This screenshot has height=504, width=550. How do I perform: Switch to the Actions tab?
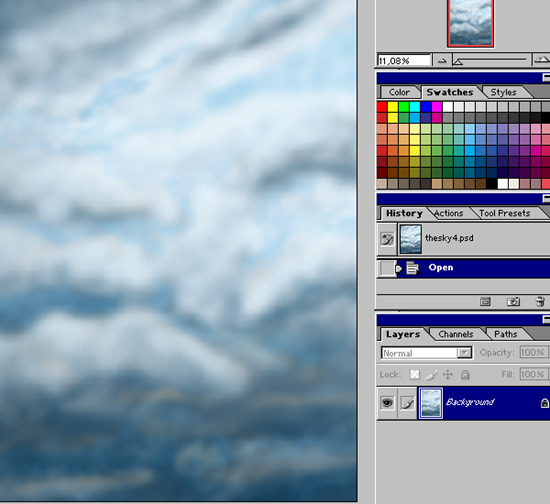448,213
